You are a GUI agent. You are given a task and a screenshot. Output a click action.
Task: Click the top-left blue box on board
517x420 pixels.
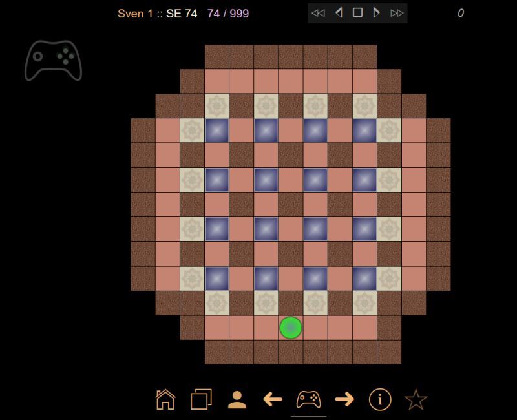click(x=216, y=131)
